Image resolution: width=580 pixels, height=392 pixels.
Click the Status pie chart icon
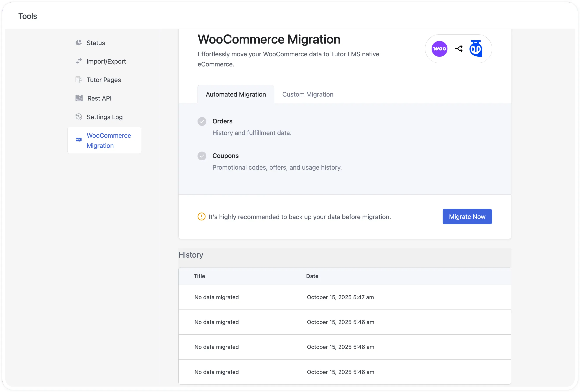click(x=79, y=43)
